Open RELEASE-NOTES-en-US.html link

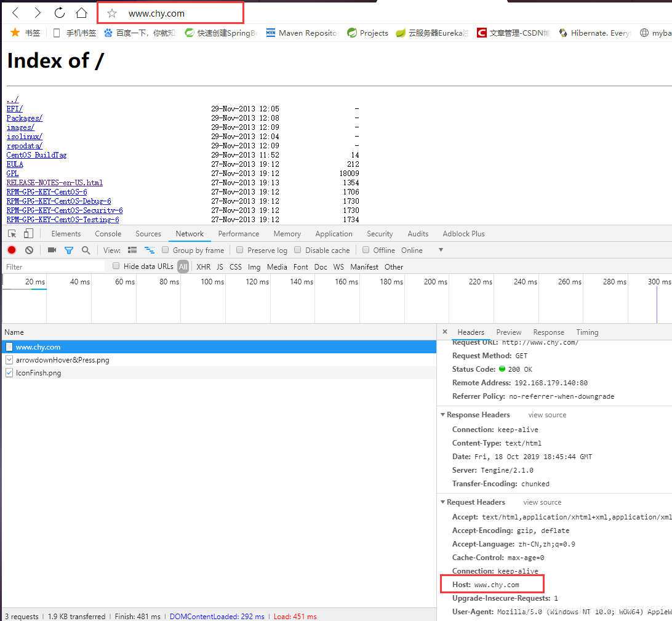tap(54, 183)
